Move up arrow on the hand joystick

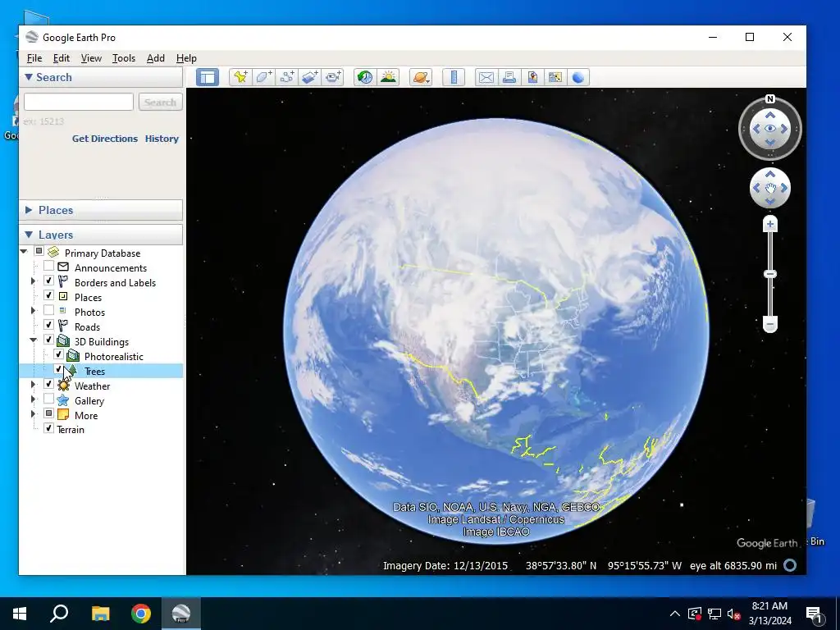click(x=769, y=174)
